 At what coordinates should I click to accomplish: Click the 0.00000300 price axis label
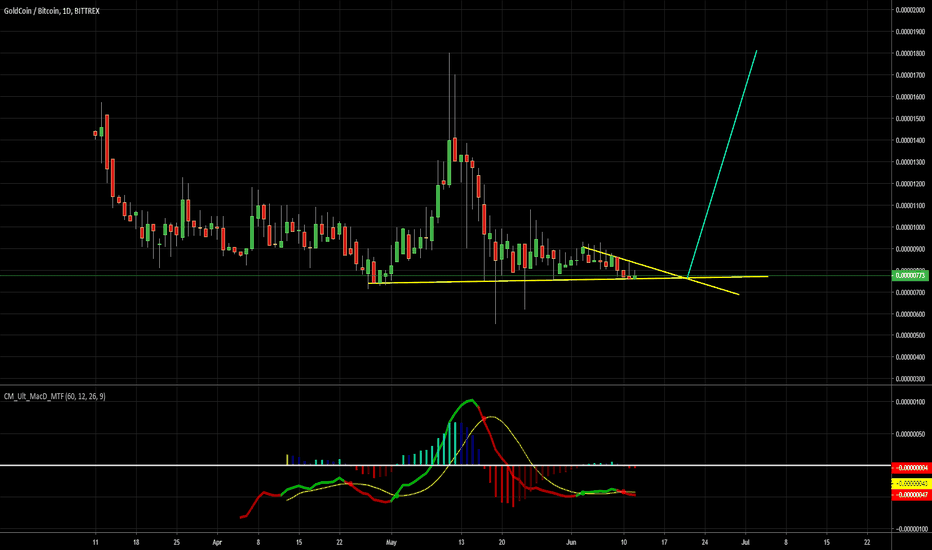(910, 379)
